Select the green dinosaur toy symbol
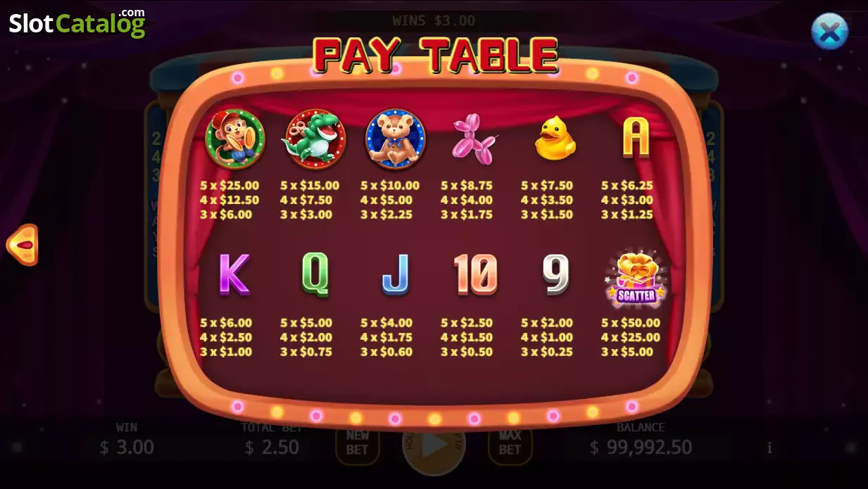This screenshot has height=489, width=868. pos(315,139)
